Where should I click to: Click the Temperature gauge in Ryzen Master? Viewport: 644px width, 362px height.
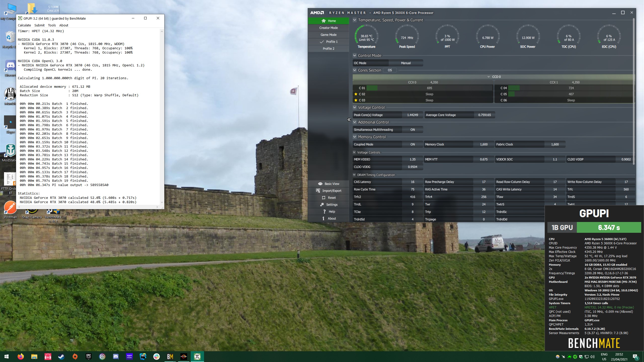point(366,37)
